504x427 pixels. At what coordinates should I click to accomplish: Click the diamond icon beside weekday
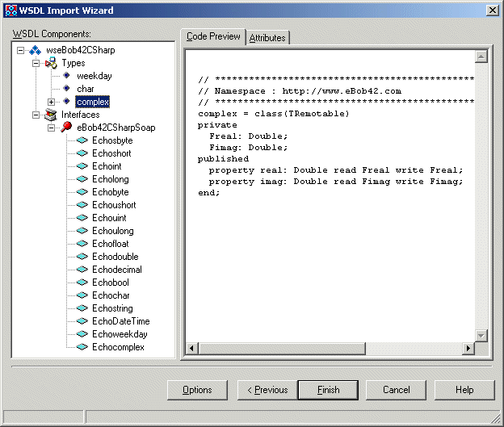pos(66,76)
